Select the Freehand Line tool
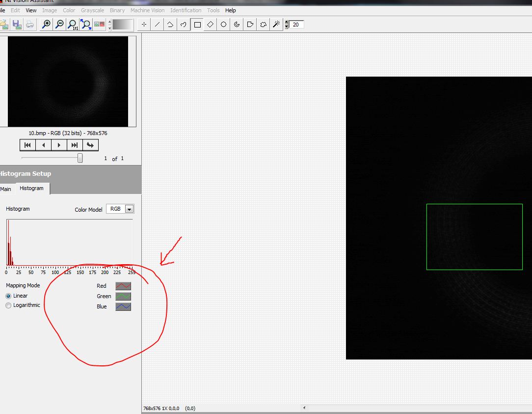Screen dimensions: 532x414 tap(184, 25)
